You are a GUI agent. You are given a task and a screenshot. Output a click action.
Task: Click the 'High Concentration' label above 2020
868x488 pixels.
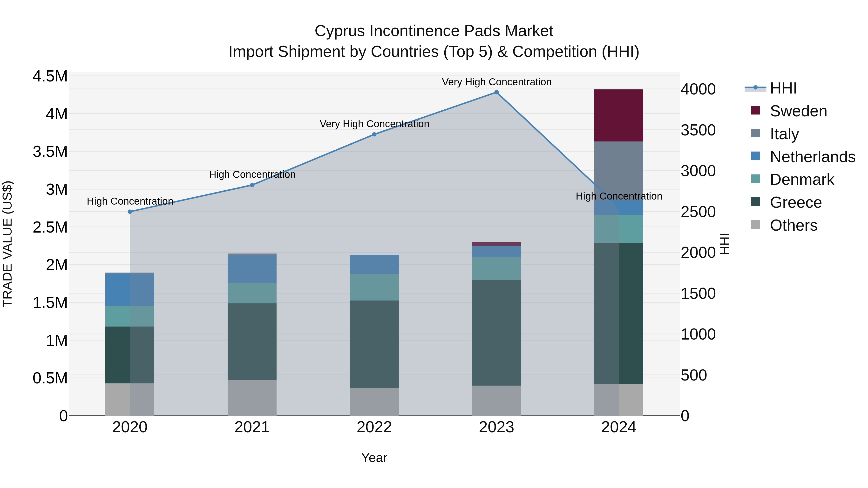pos(130,201)
